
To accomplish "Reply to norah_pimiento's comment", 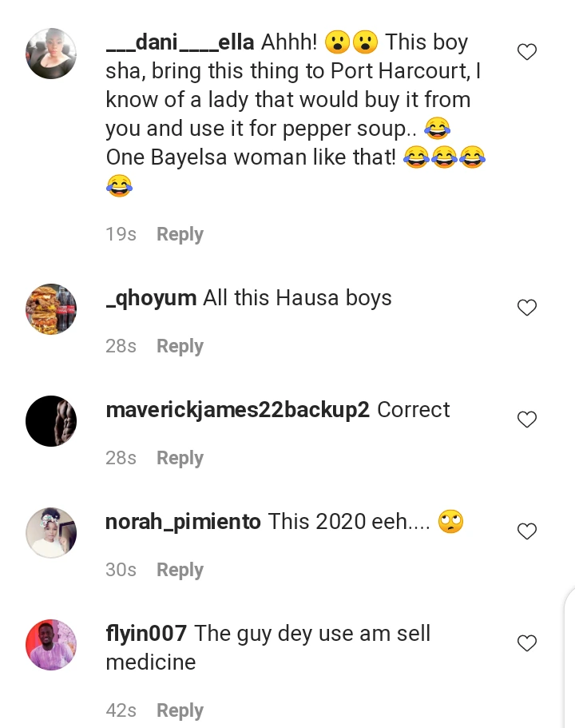I will tap(180, 570).
